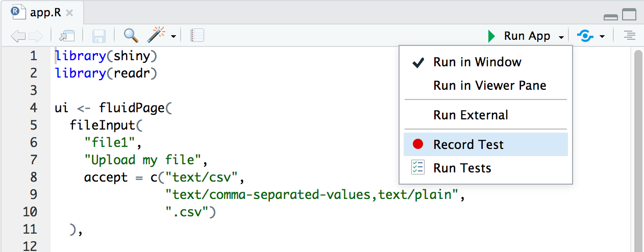Screen dimensions: 644x252
Task: Open the file in a new window
Action: 66,36
